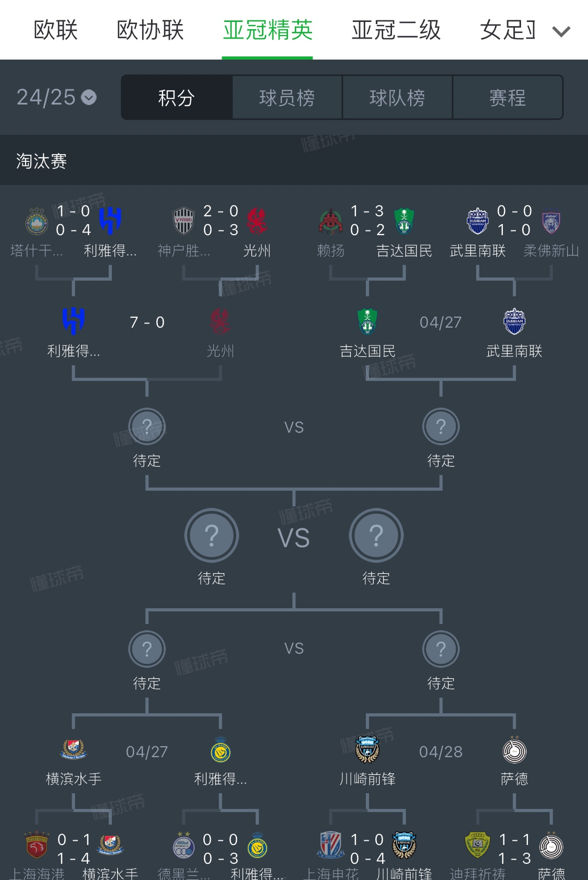Image resolution: width=588 pixels, height=880 pixels.
Task: Select the 赖扬 club crest
Action: click(x=330, y=222)
